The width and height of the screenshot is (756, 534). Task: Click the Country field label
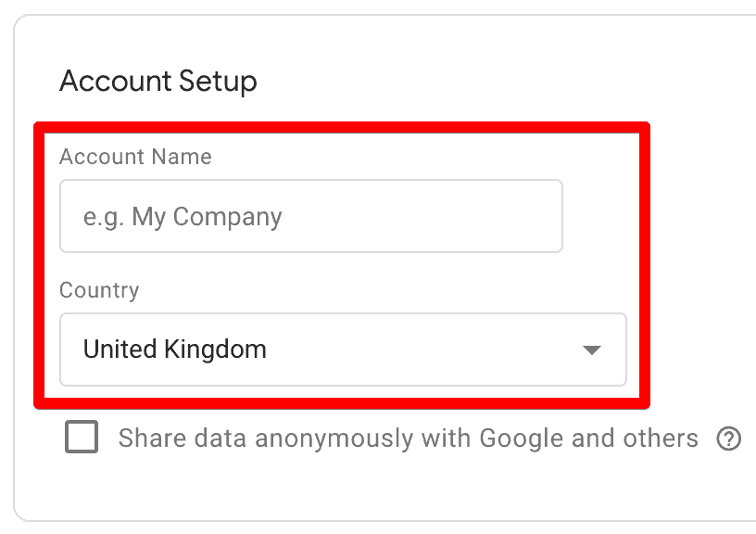(x=99, y=290)
